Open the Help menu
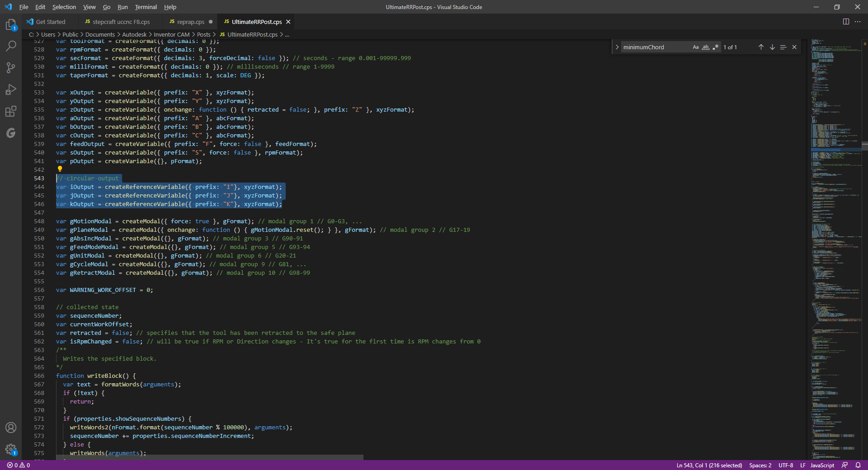This screenshot has height=470, width=868. (x=170, y=7)
